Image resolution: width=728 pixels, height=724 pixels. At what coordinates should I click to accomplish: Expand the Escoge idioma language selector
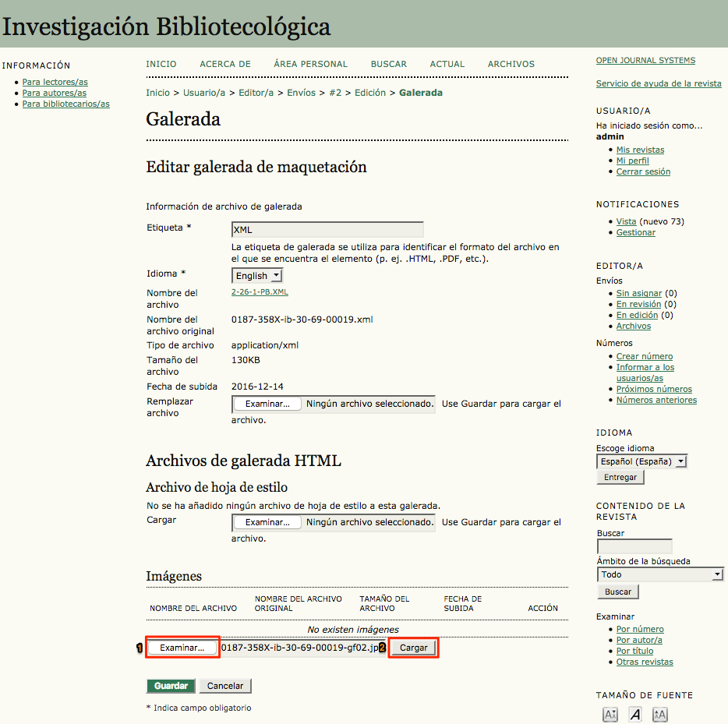641,461
